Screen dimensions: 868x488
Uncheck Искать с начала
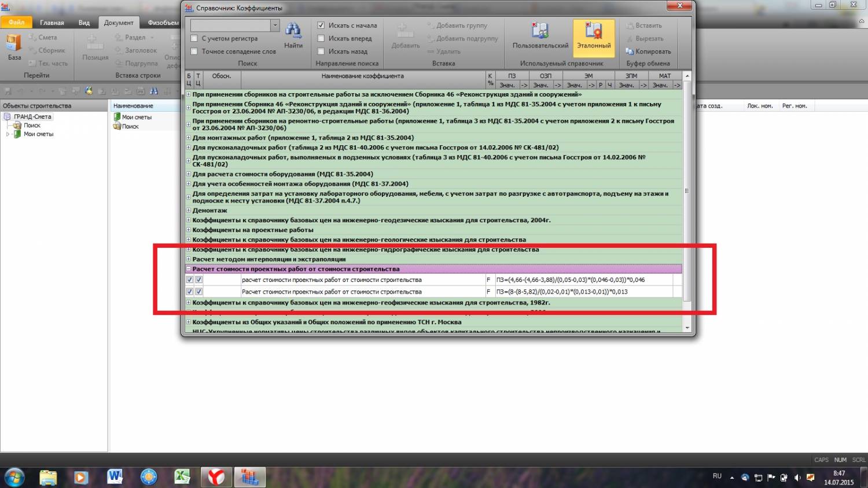(321, 25)
